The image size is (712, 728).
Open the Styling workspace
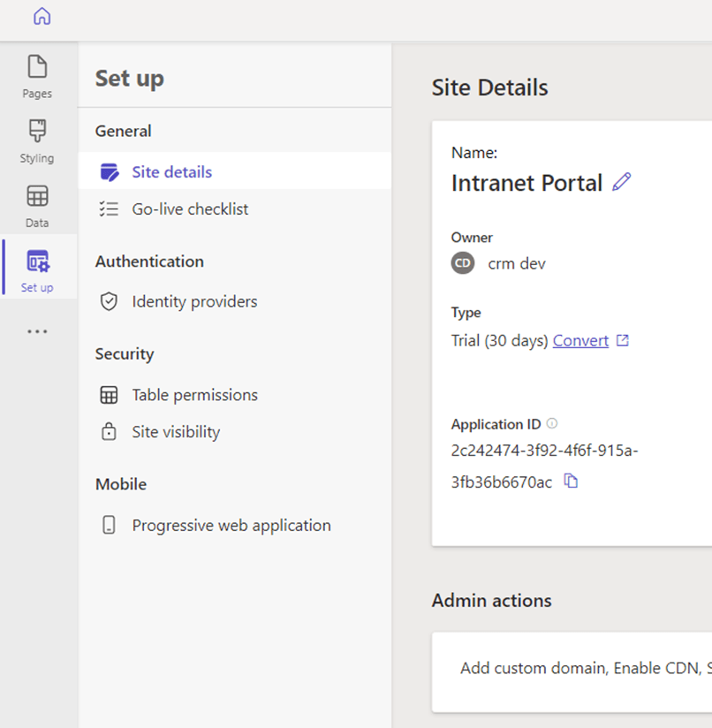coord(37,141)
